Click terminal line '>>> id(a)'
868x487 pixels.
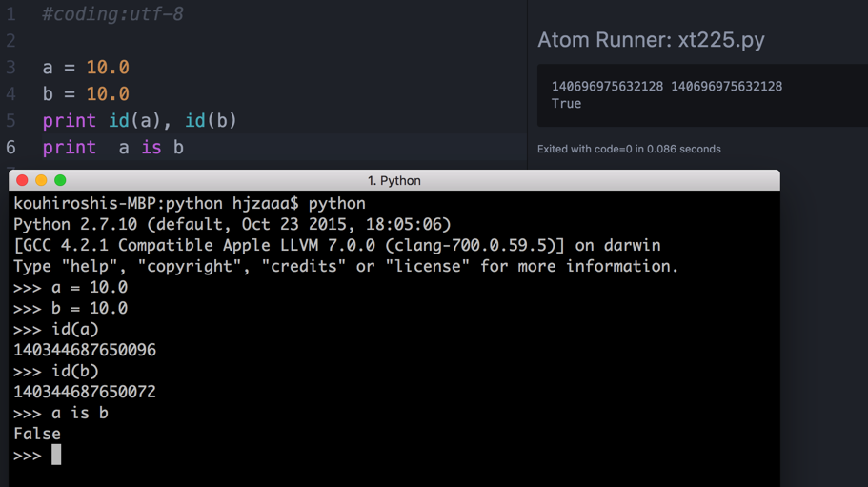click(x=56, y=330)
